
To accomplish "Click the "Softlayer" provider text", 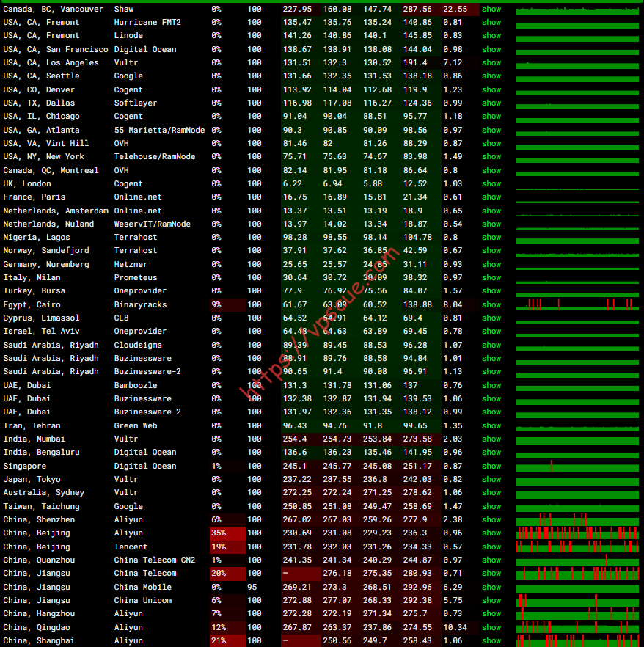I will point(135,103).
